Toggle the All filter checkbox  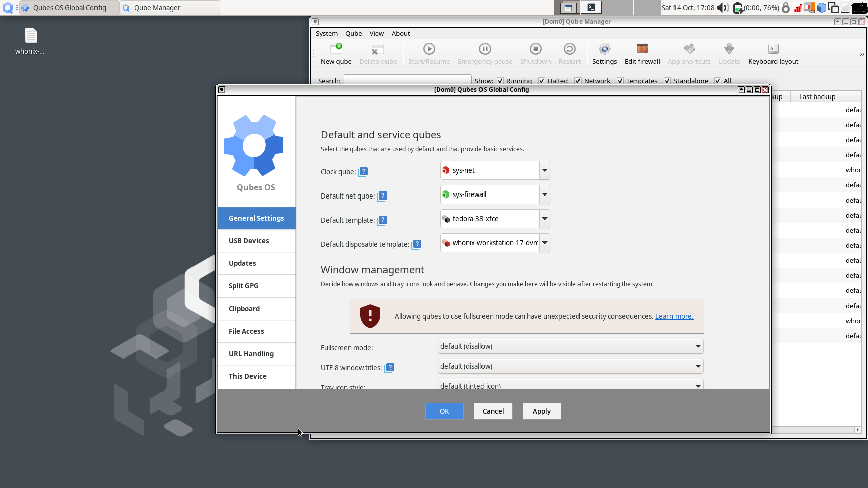point(718,81)
